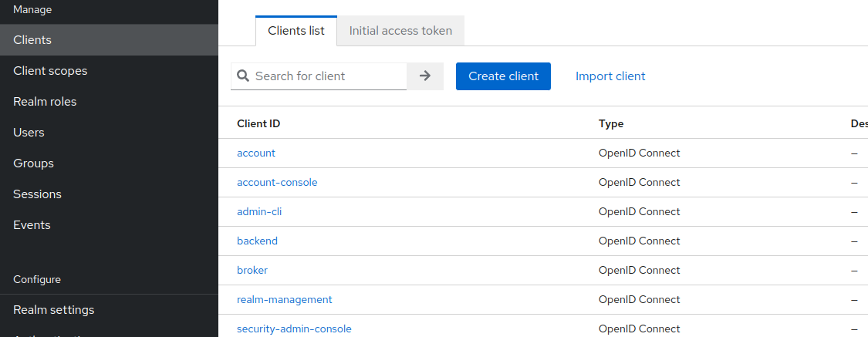Open the admin-cli client
Screen dimensions: 868x337
(x=259, y=212)
